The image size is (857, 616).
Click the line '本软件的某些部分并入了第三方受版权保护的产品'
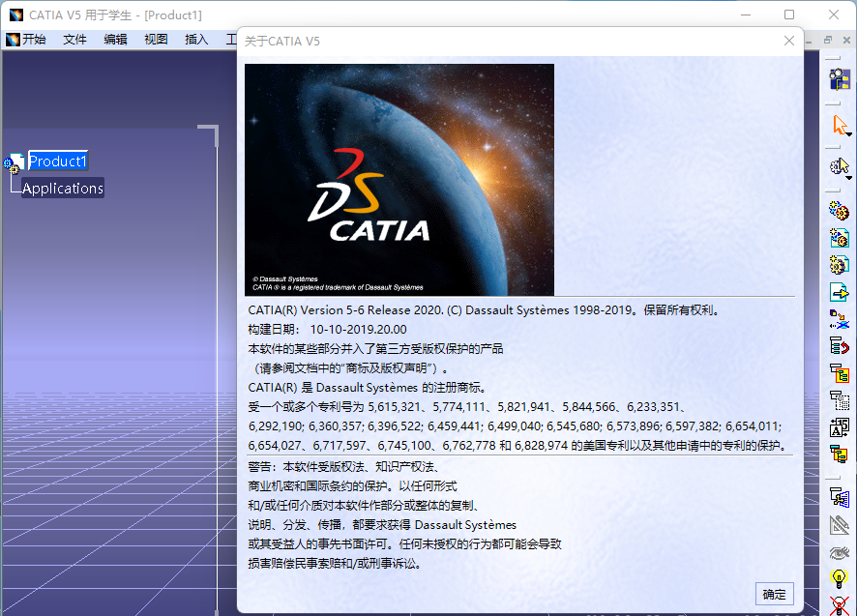point(375,349)
